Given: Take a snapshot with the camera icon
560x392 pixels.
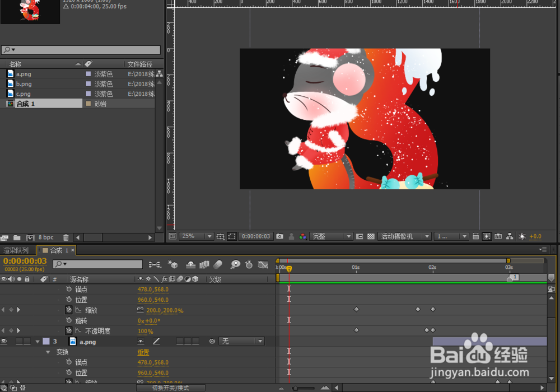Looking at the screenshot, I should (280, 236).
